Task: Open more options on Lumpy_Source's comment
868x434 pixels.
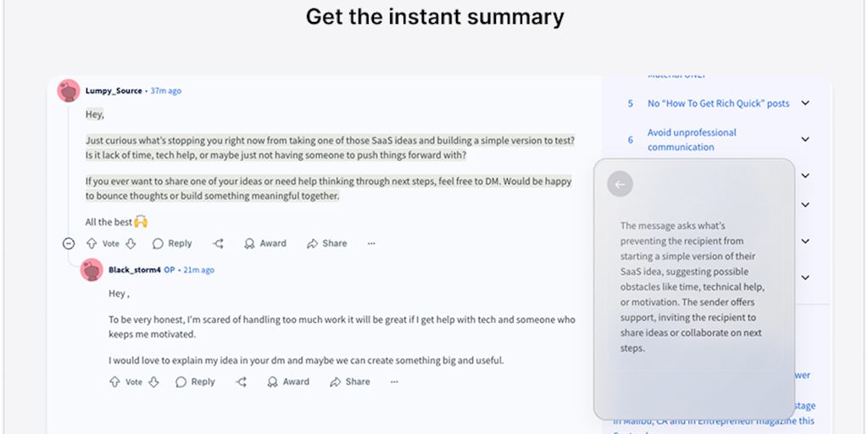Action: [x=371, y=243]
